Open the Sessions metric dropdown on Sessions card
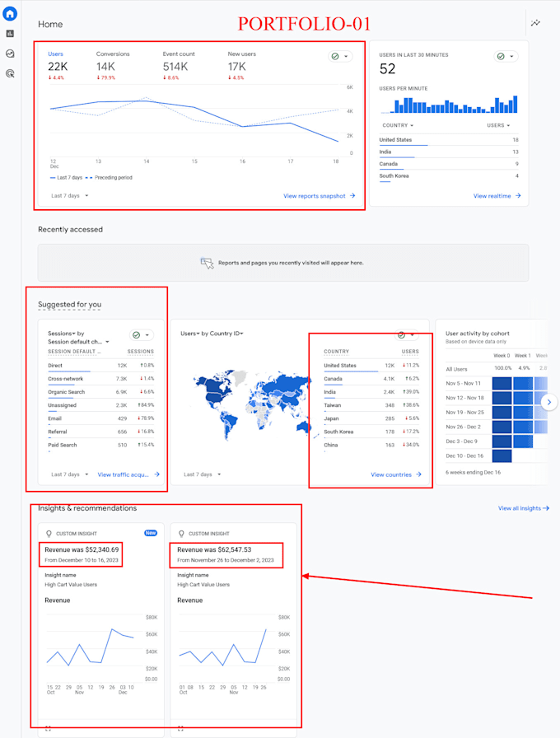Viewport: 560px width, 738px height. pyautogui.click(x=61, y=334)
